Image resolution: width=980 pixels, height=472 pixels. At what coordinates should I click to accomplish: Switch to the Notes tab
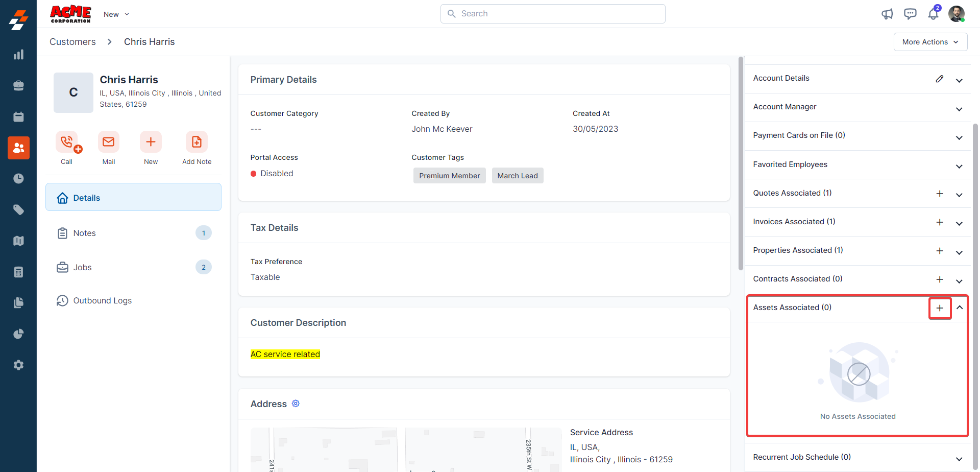click(x=85, y=233)
